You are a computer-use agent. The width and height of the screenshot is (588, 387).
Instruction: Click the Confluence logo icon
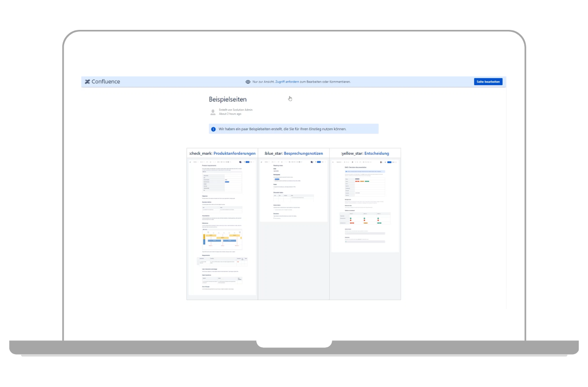pos(87,82)
